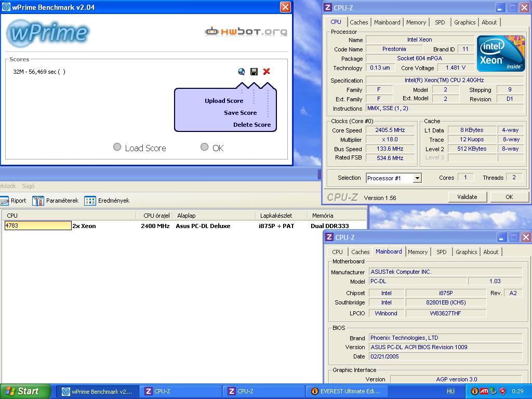Click the Validate button in CPU-Z
Viewport: 532px width, 399px height.
(x=467, y=197)
